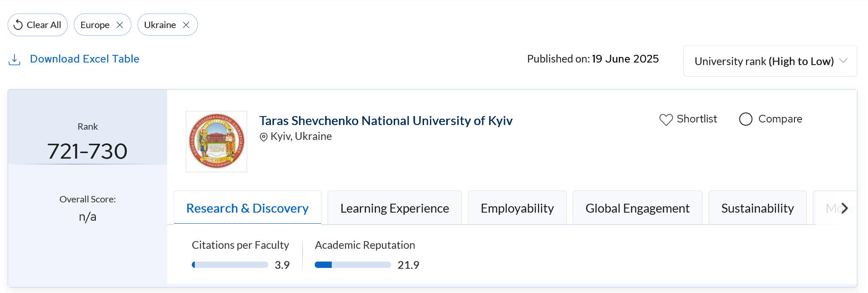Click the download arrow icon
The height and width of the screenshot is (293, 868).
14,60
